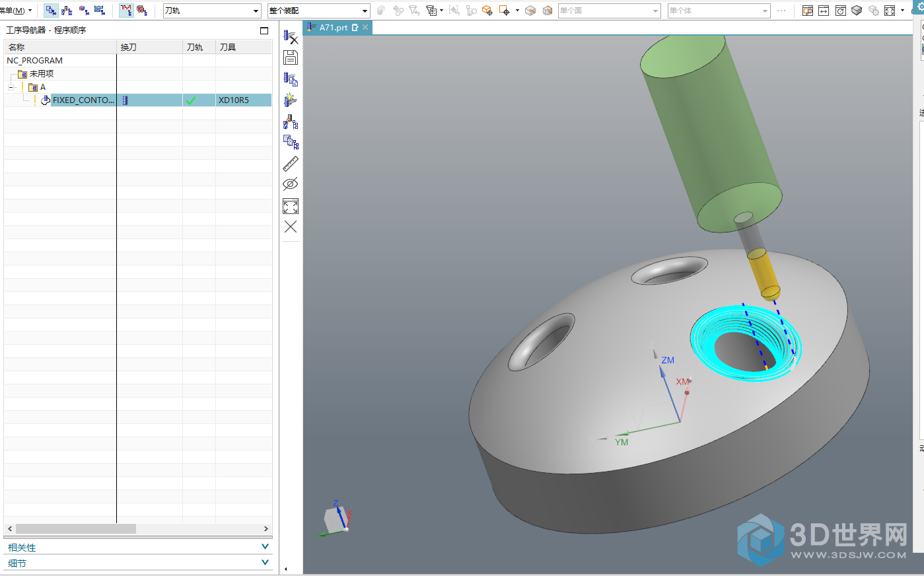Click the 名称 column header
Viewport: 924px width, 576px height.
[x=60, y=47]
